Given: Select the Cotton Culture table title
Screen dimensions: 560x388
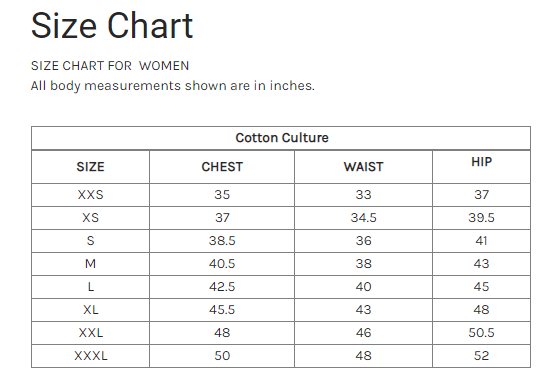Looking at the screenshot, I should 282,138.
